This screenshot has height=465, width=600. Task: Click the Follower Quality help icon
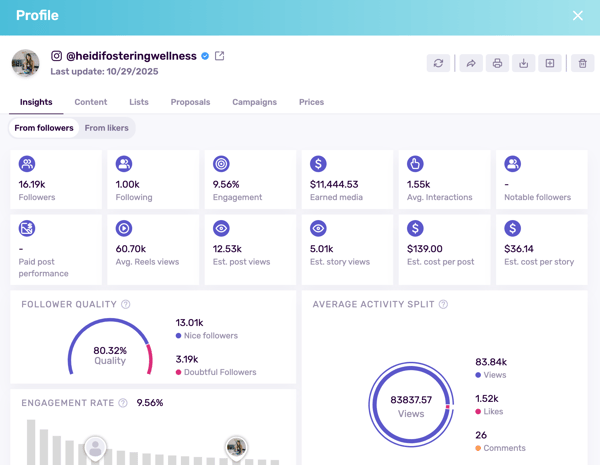point(126,304)
